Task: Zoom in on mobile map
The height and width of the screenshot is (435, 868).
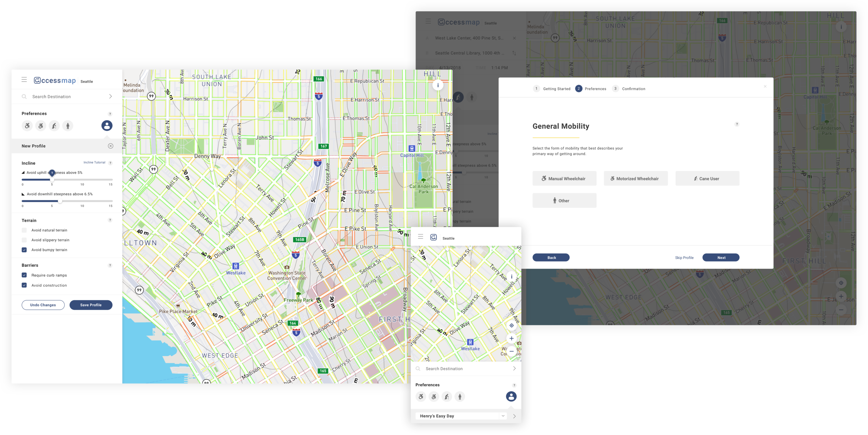Action: coord(511,338)
